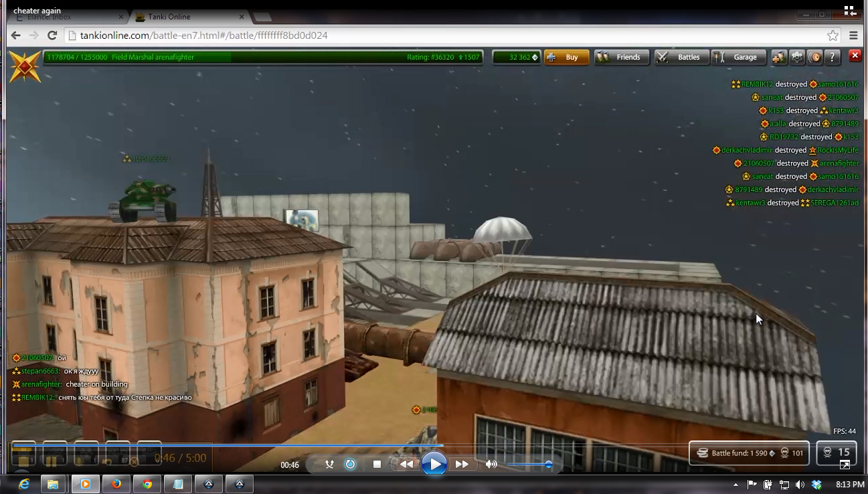Open a new browser tab

point(262,17)
